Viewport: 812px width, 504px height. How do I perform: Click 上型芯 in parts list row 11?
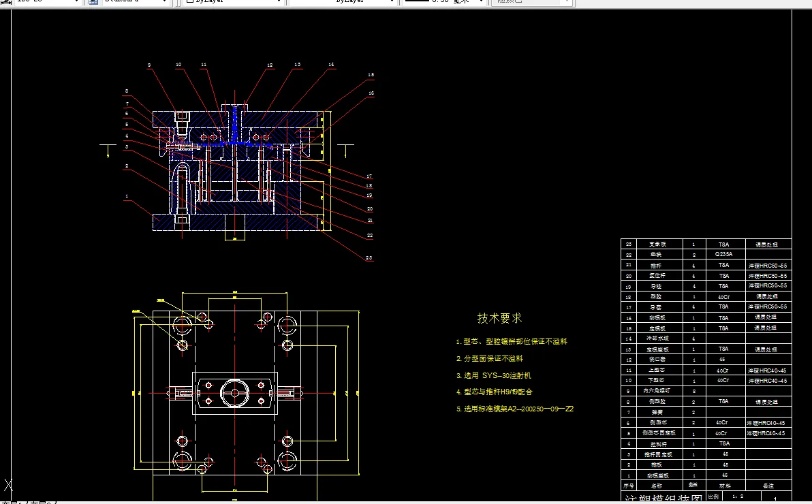coord(657,370)
